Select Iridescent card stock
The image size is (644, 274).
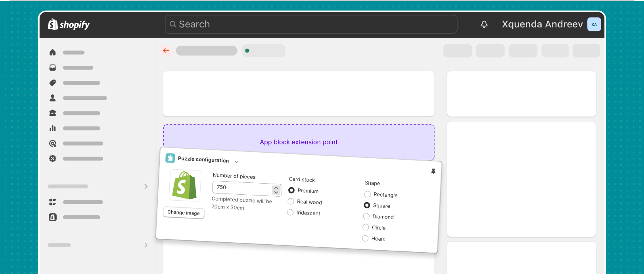tap(290, 213)
